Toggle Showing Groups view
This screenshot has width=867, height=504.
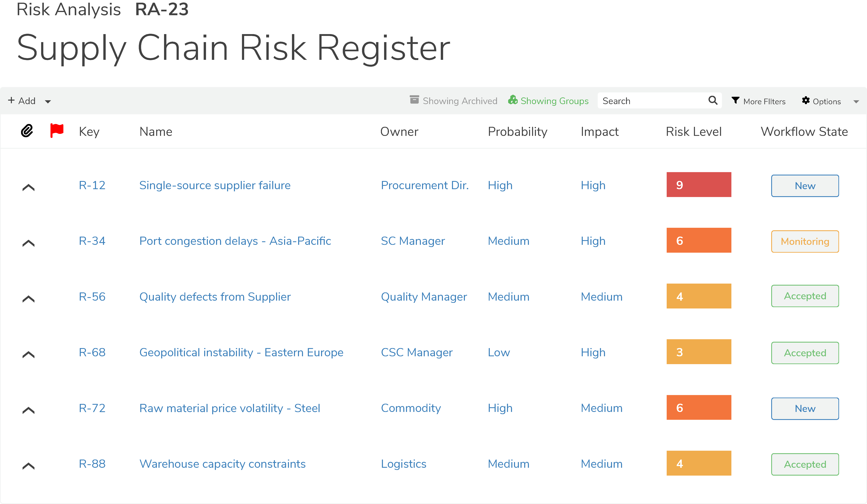pyautogui.click(x=554, y=101)
